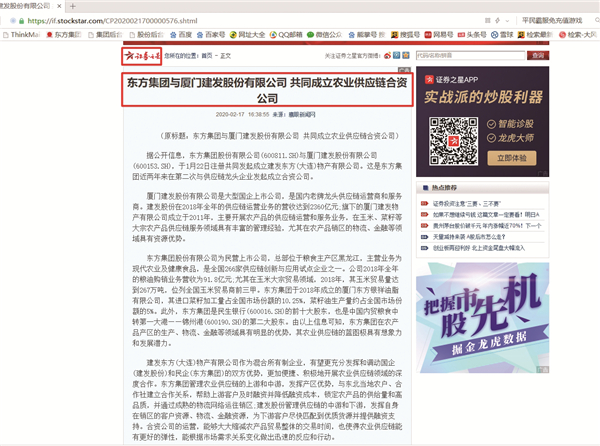The width and height of the screenshot is (600, 446).
Task: Open the 搜狐号 bookmark
Action: coord(406,35)
